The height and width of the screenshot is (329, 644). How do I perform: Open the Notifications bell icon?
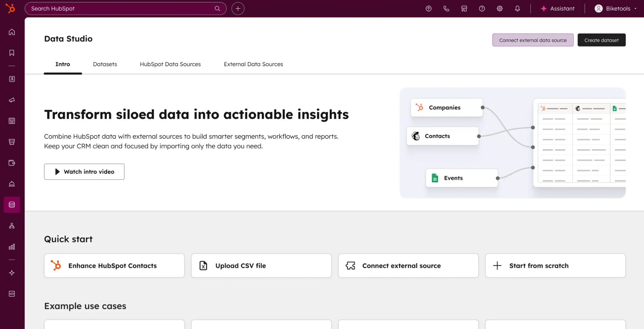tap(517, 8)
